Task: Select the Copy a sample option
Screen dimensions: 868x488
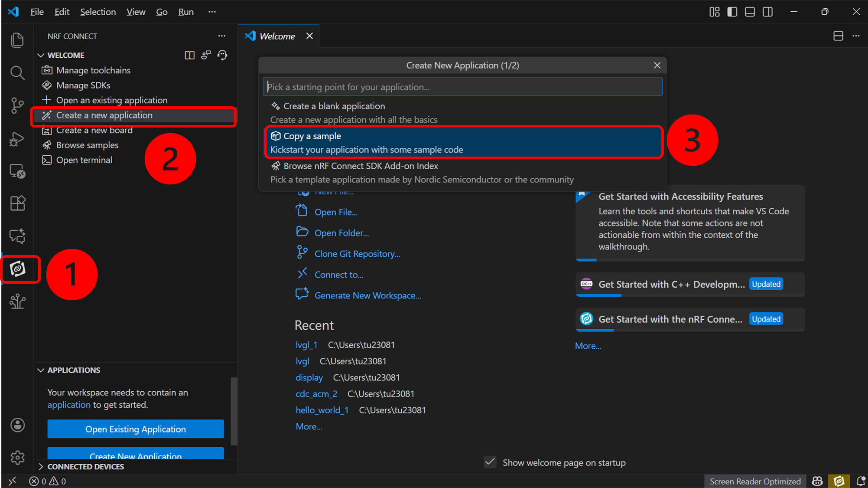Action: click(463, 142)
